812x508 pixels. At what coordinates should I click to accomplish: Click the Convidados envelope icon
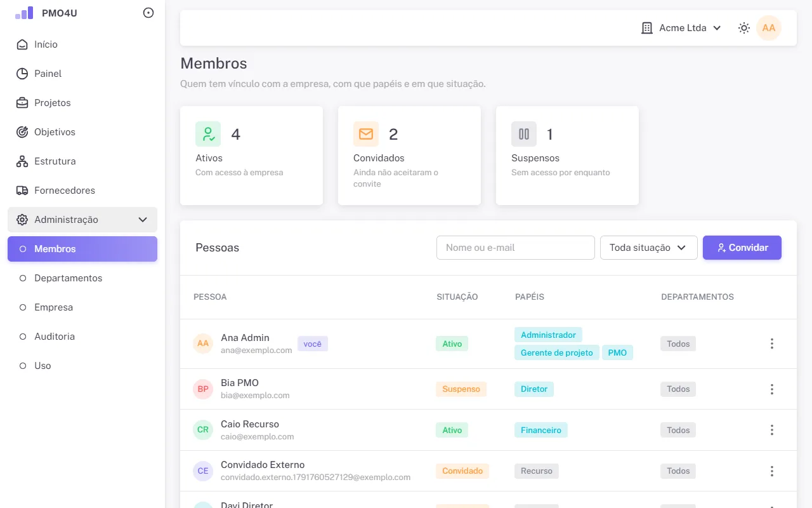coord(366,134)
